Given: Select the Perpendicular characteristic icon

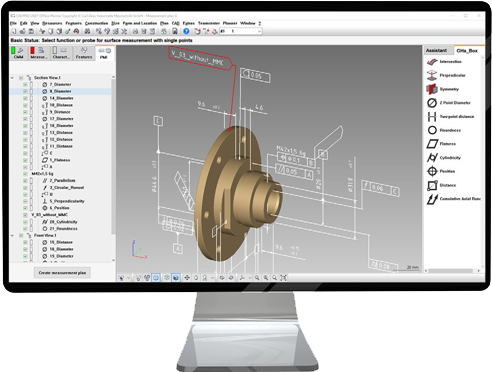Looking at the screenshot, I should pos(432,75).
